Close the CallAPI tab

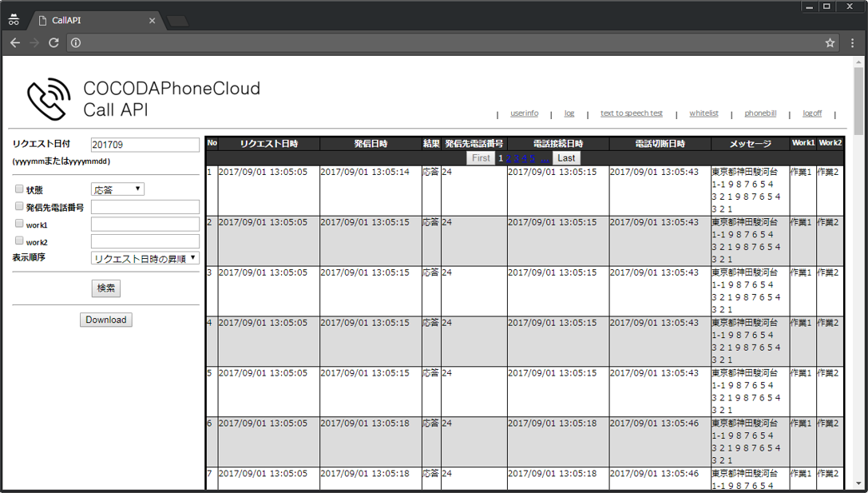click(x=153, y=21)
